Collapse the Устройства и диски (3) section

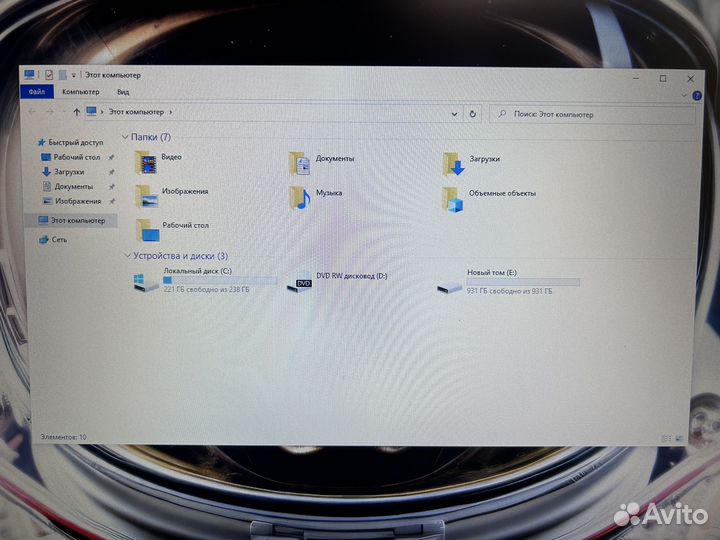128,255
